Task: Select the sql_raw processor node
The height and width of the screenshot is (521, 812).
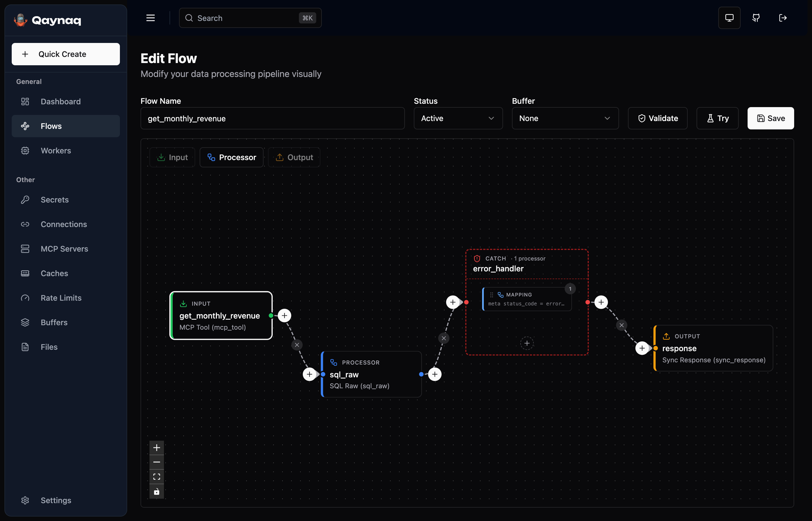Action: [x=371, y=374]
